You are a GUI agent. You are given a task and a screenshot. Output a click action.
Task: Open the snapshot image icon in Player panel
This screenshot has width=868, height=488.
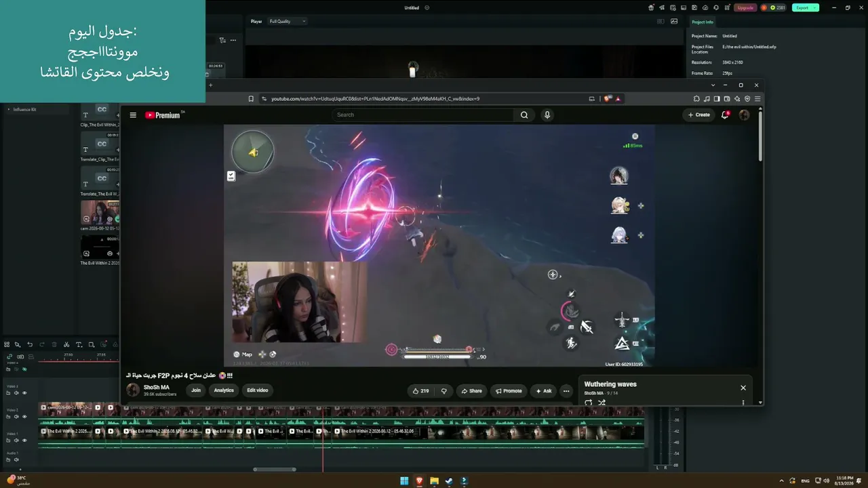[x=674, y=21]
